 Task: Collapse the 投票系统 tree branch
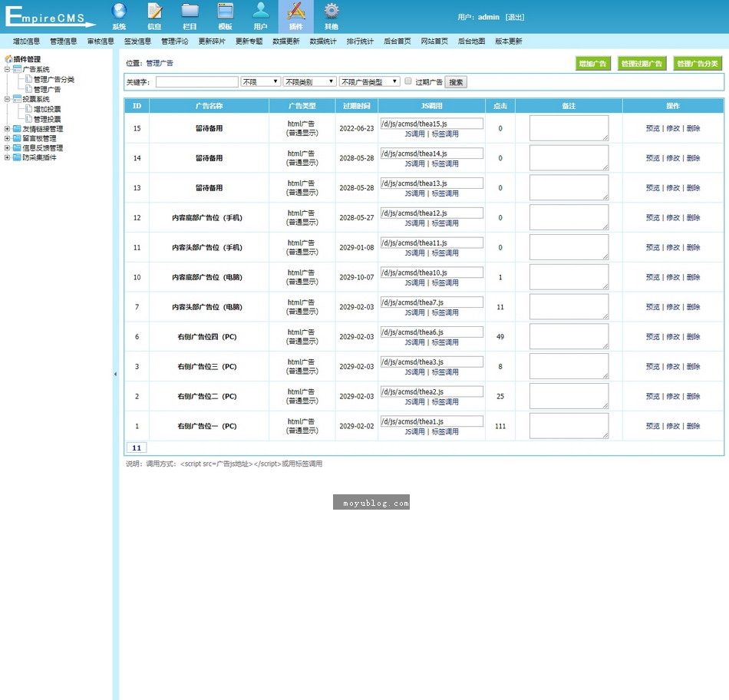7,99
